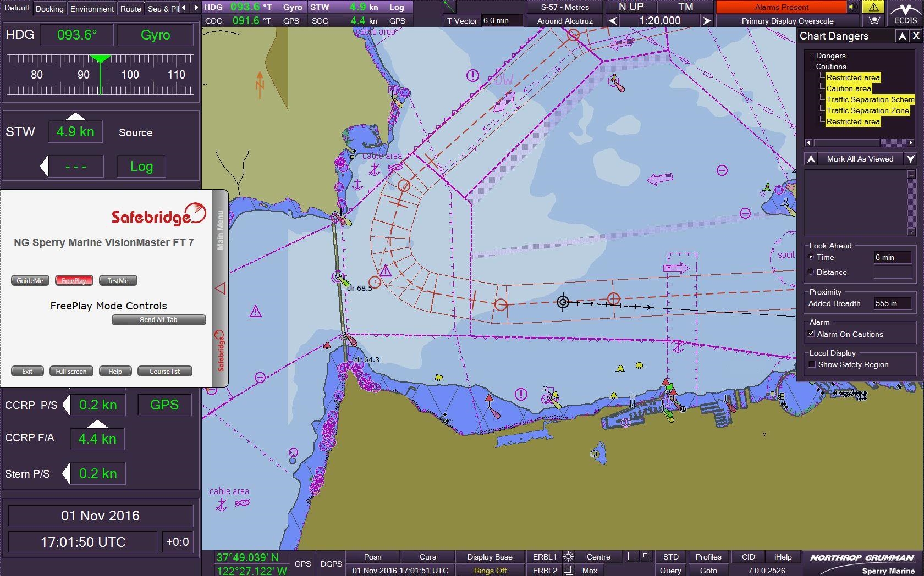Viewport: 924px width, 576px height.
Task: Click the FreePlay button
Action: point(74,280)
